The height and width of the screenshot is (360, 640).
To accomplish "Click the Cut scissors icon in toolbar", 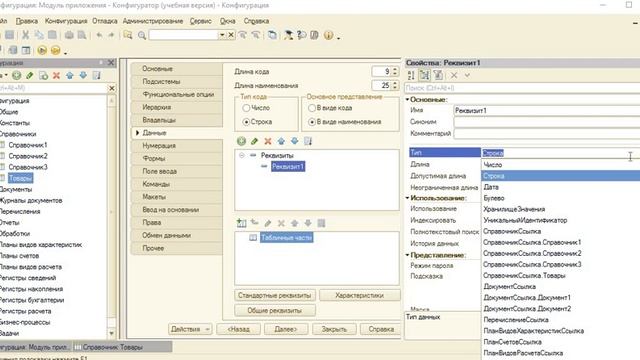I will 25,35.
